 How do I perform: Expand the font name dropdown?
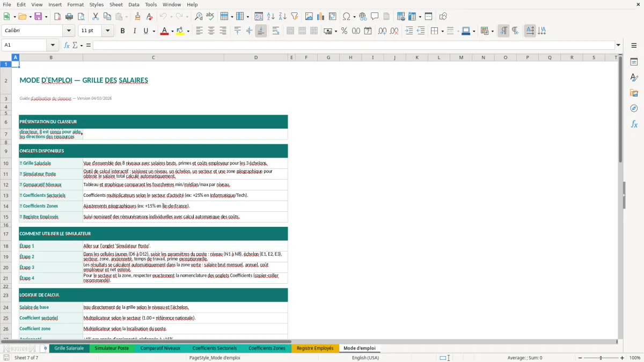coord(68,31)
